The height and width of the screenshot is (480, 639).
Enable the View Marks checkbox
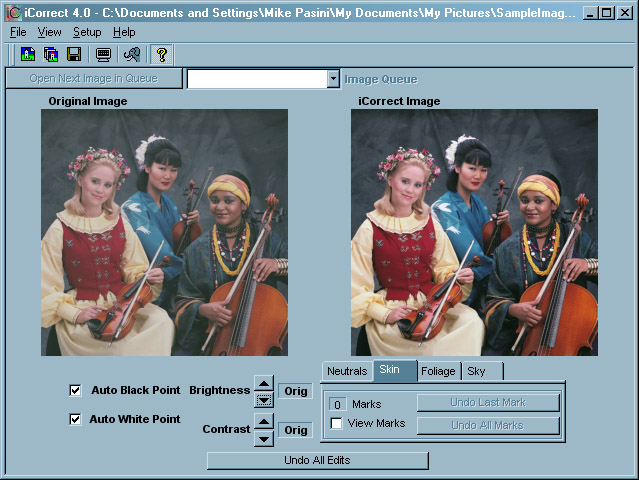pos(337,424)
